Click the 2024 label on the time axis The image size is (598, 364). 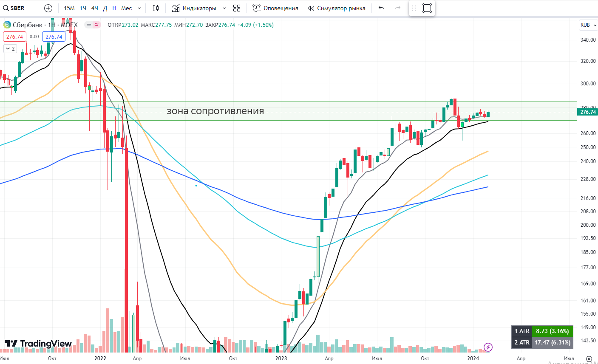(473, 358)
